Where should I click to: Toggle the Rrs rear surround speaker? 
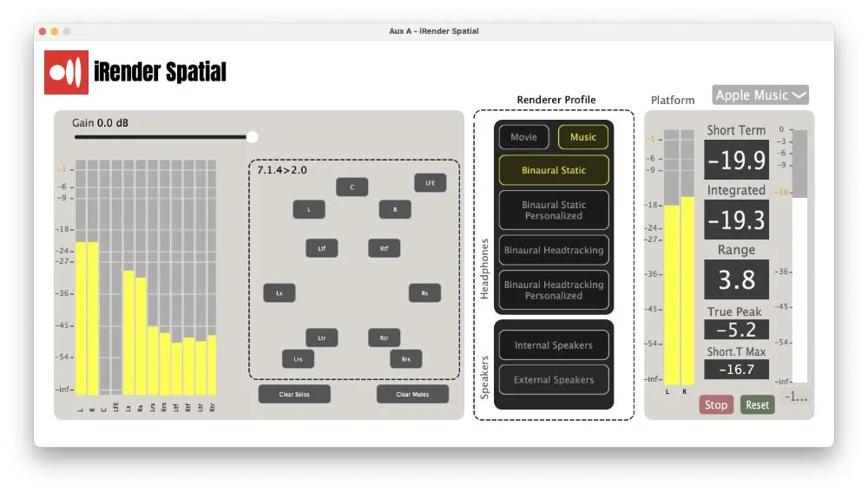pyautogui.click(x=405, y=359)
